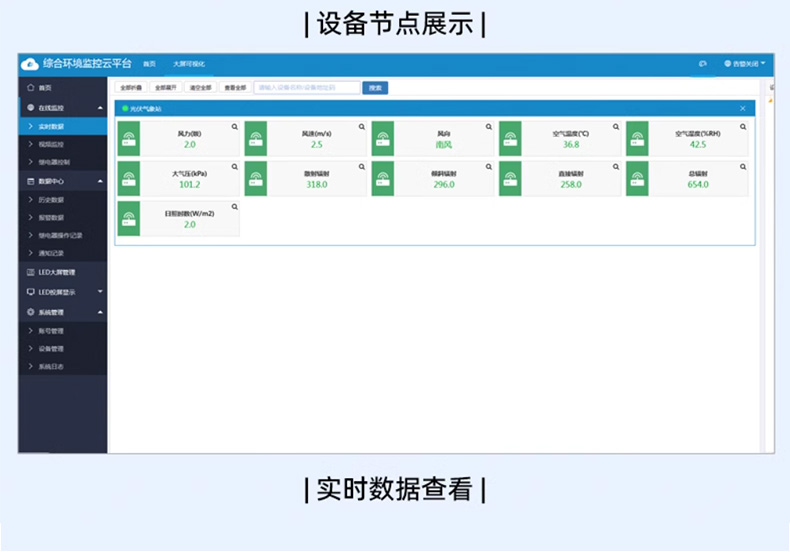Screen dimensions: 790x552
Task: Open the 空气温度 magnifier icon
Action: tap(616, 127)
